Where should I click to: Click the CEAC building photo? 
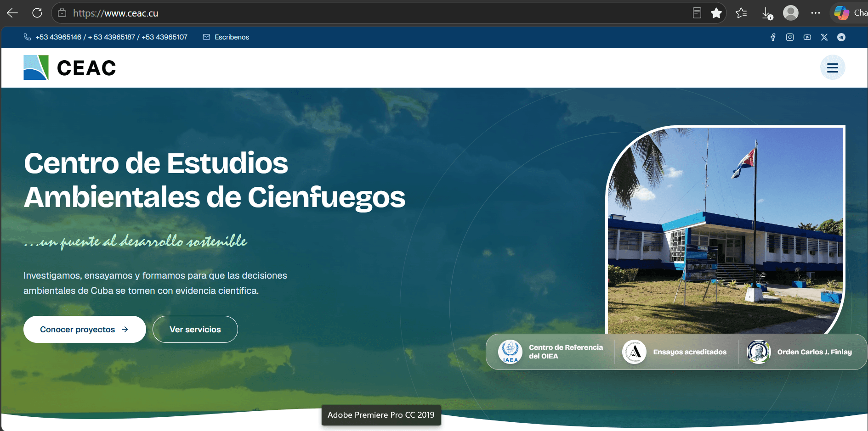point(726,229)
